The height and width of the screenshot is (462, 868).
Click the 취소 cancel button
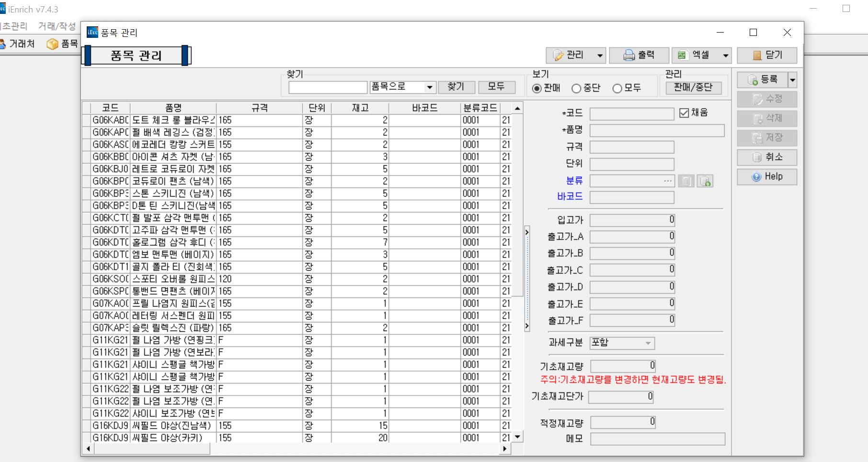coord(766,157)
